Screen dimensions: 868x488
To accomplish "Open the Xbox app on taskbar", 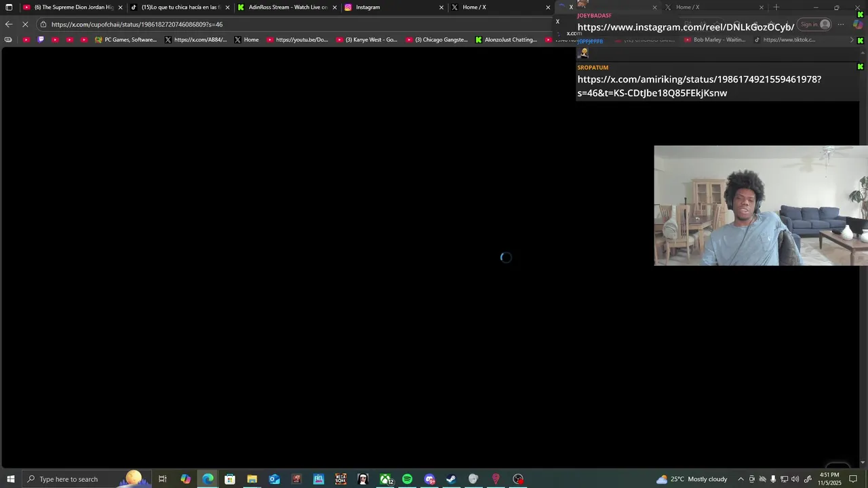I will (385, 479).
